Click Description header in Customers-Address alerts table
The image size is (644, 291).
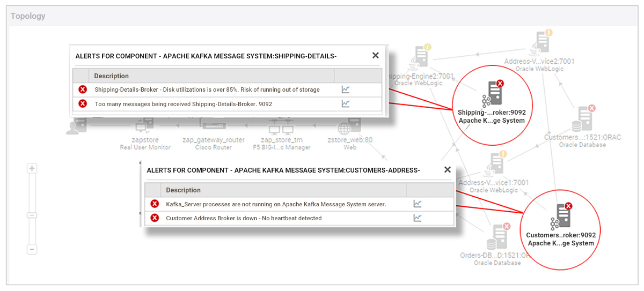184,190
